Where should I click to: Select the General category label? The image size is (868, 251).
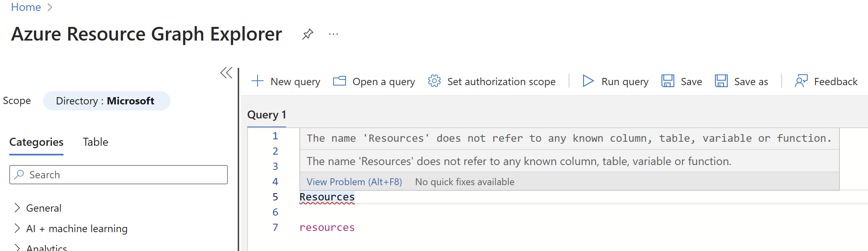44,208
